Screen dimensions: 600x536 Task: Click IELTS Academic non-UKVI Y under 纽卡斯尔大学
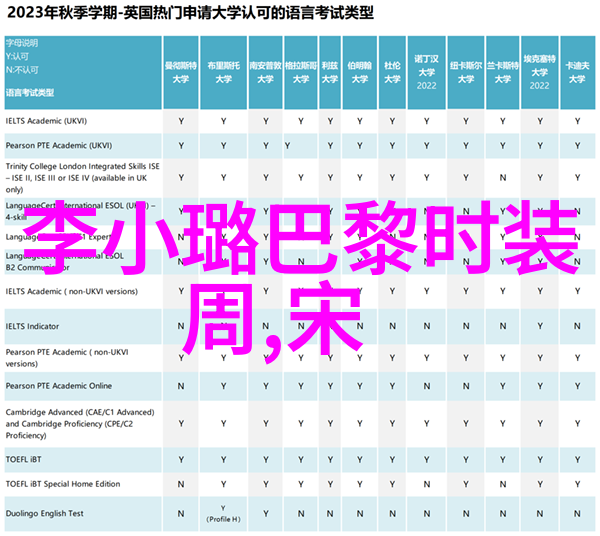466,292
